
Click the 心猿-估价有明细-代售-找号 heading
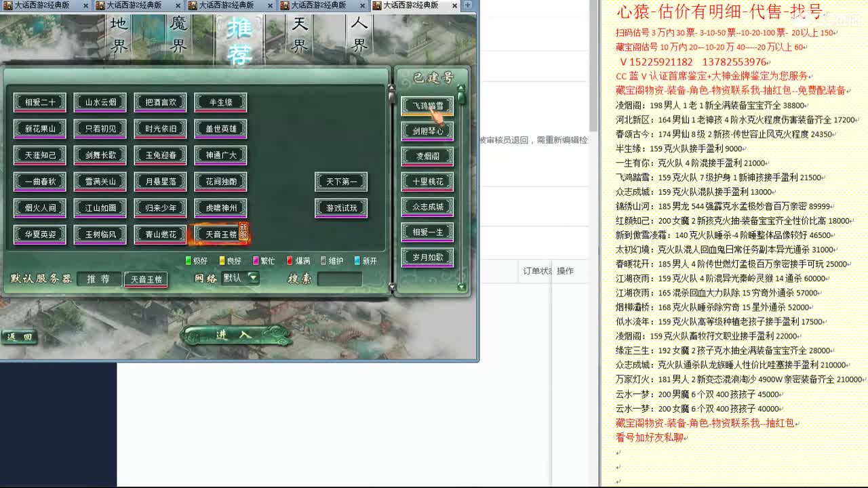(719, 12)
